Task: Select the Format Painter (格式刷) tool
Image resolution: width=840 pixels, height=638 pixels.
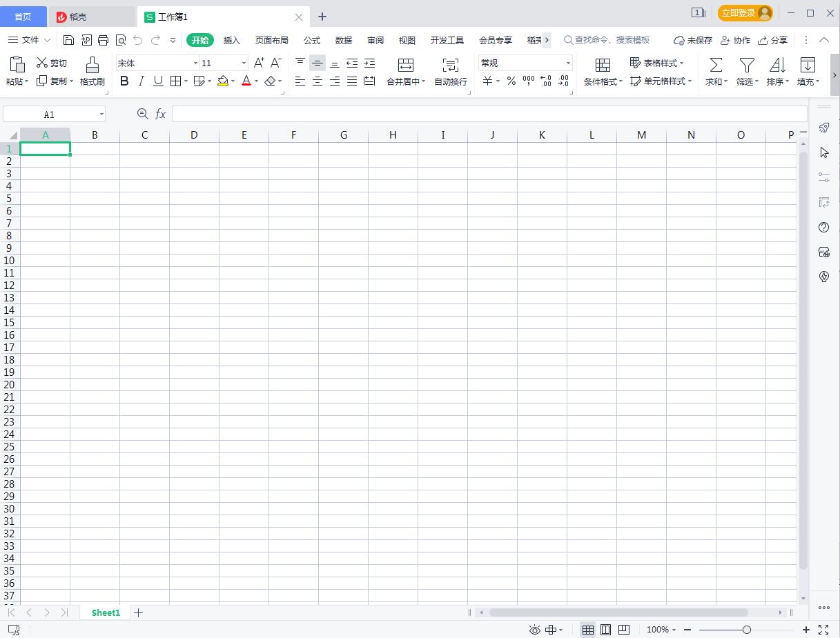Action: tap(92, 72)
